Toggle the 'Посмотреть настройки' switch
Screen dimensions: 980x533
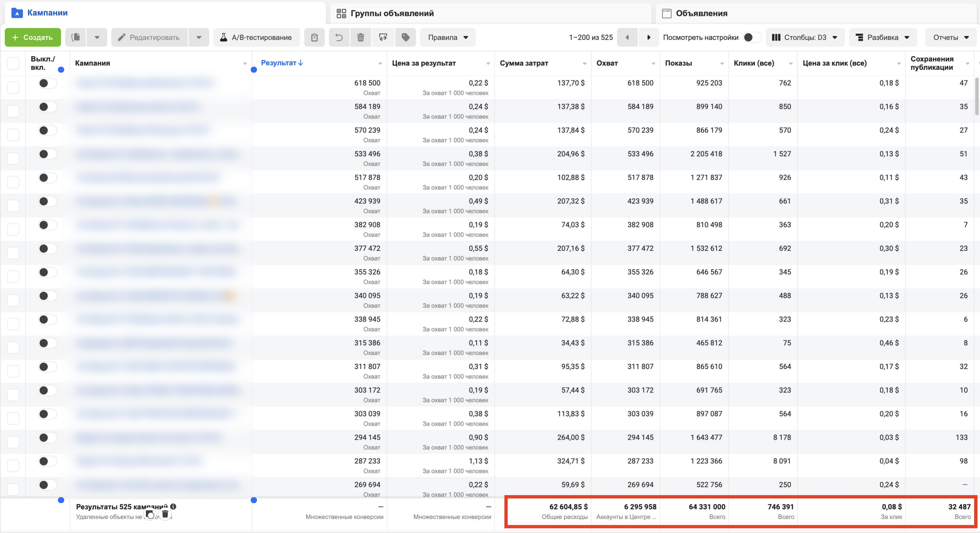[752, 37]
